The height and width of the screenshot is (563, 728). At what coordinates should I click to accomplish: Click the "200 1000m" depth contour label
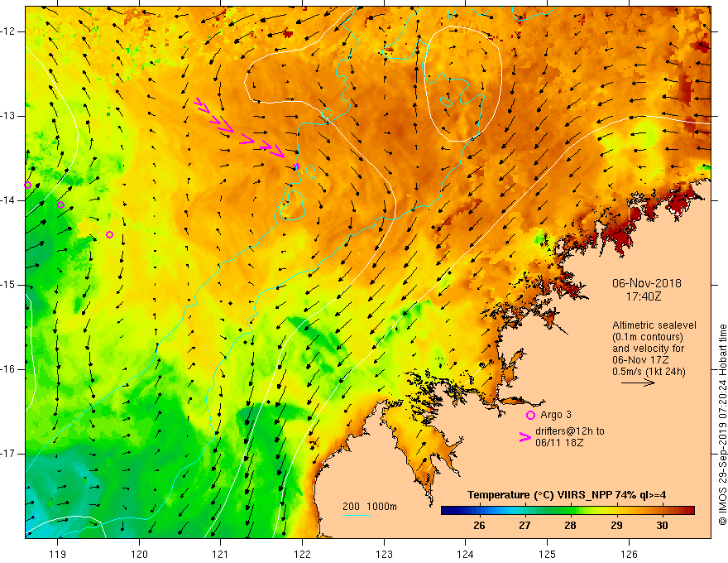coord(370,507)
